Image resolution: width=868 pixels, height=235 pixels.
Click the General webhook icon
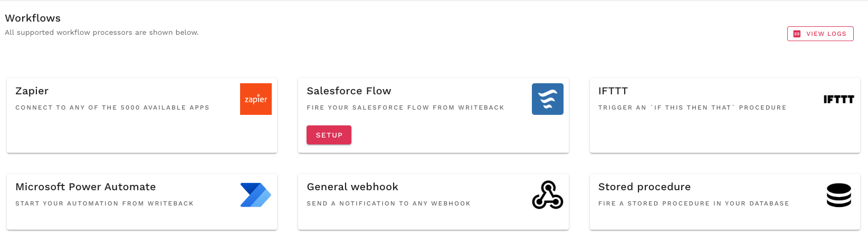(x=547, y=195)
